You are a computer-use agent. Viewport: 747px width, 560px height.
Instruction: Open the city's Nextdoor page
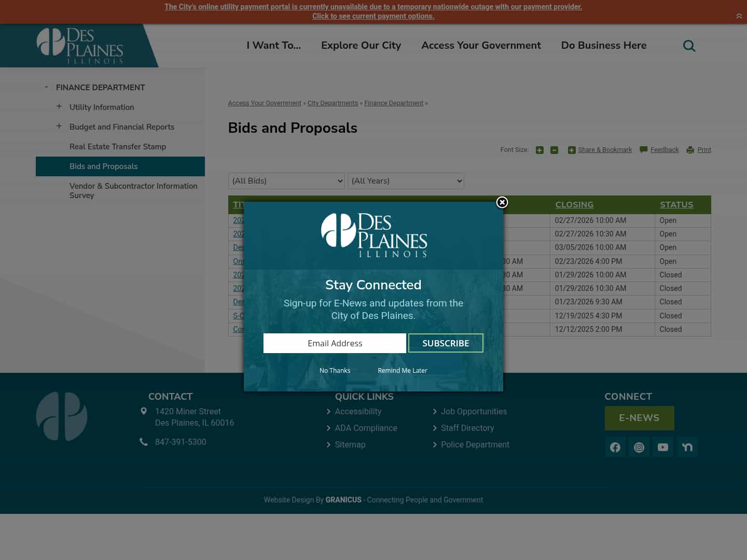pyautogui.click(x=687, y=447)
